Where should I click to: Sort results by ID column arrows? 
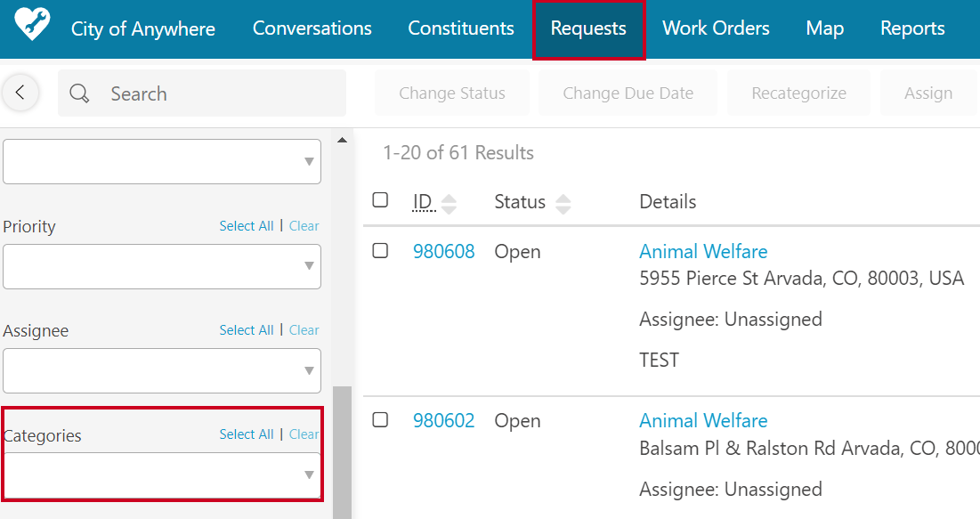(x=449, y=204)
